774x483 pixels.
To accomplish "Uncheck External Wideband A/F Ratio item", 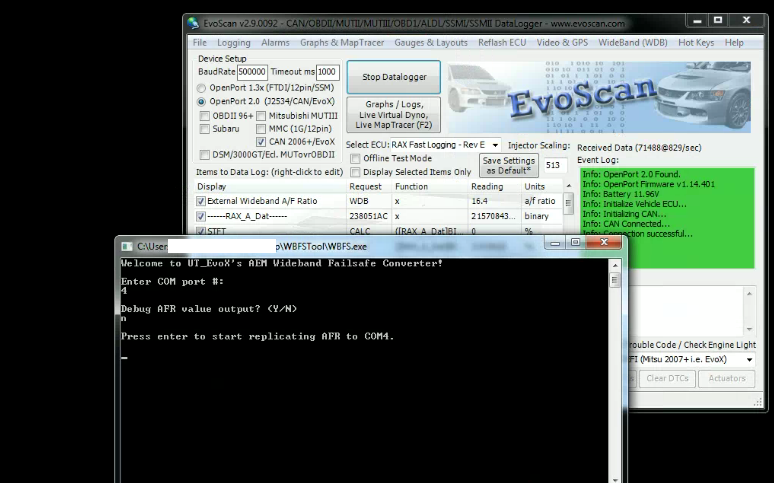I will pyautogui.click(x=200, y=201).
